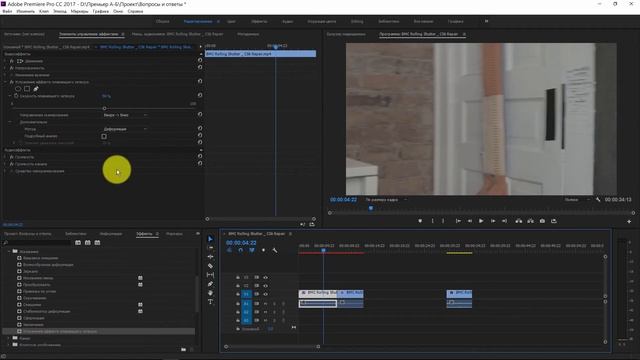Switch to the Project panel tab
The width and height of the screenshot is (640, 360).
28,234
